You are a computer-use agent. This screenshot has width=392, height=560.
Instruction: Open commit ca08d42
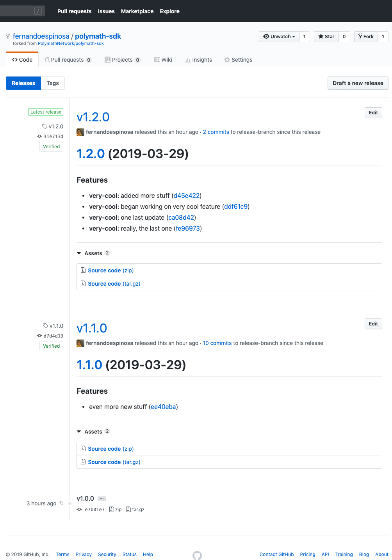click(181, 218)
